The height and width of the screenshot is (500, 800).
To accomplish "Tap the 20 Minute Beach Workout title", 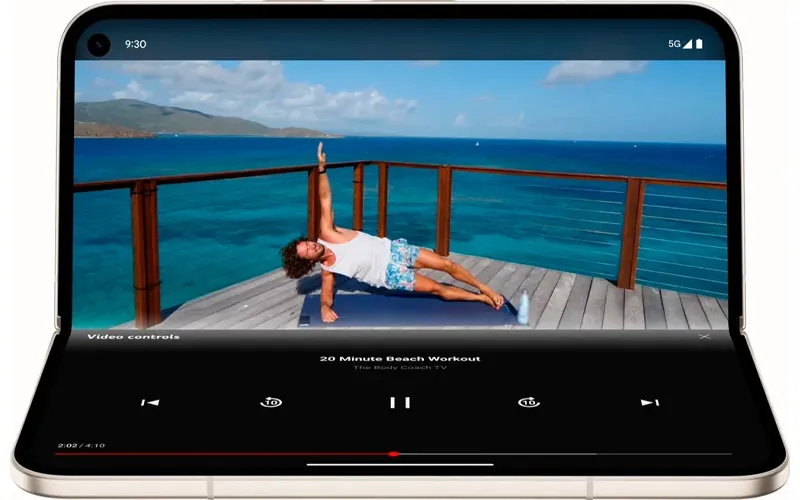I will (400, 358).
